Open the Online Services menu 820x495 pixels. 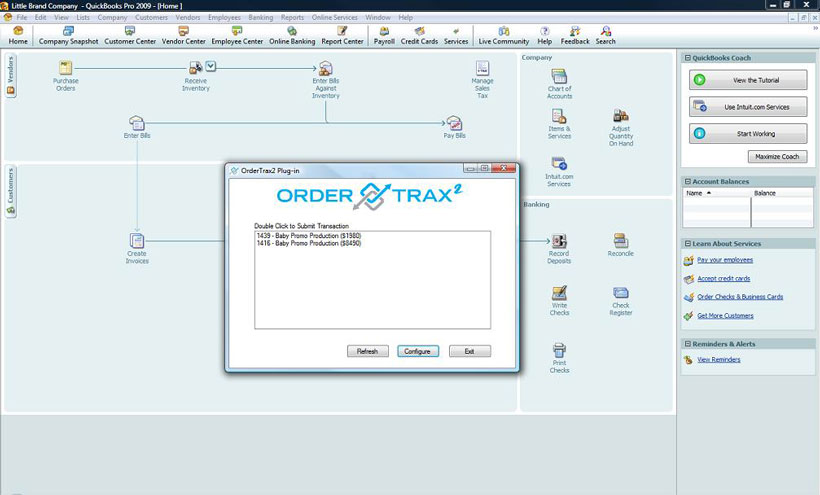335,17
